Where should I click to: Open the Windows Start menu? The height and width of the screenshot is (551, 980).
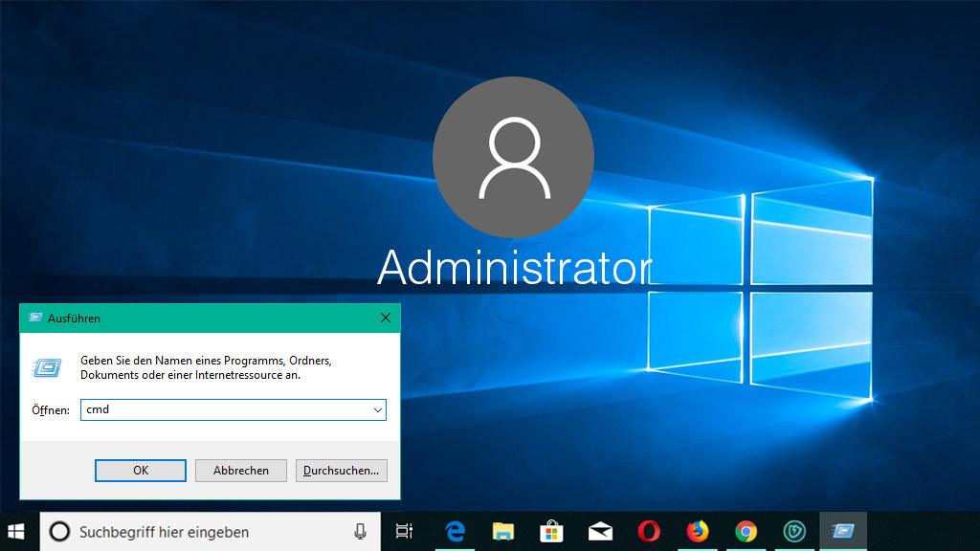(16, 532)
